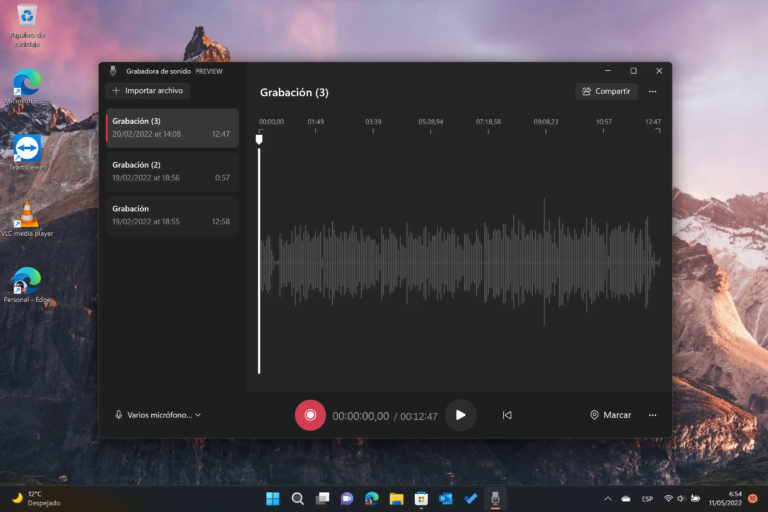
Task: Play the Grabación (3) recording
Action: (x=460, y=415)
